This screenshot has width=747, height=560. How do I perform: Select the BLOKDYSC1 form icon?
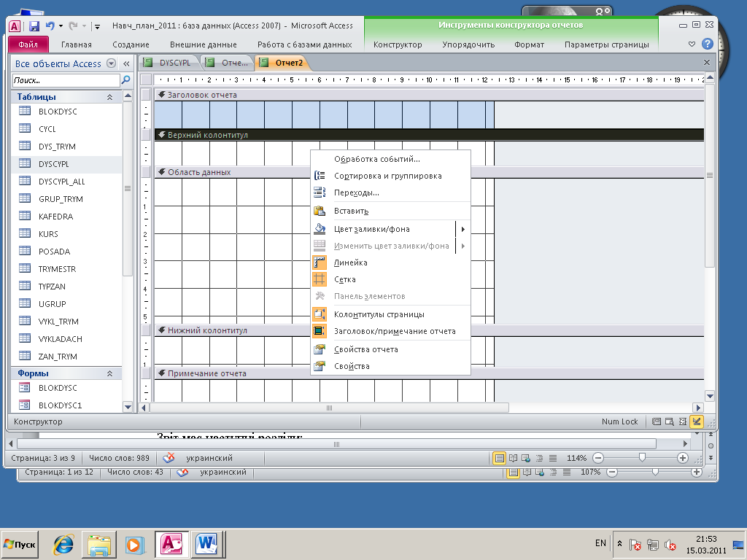24,405
